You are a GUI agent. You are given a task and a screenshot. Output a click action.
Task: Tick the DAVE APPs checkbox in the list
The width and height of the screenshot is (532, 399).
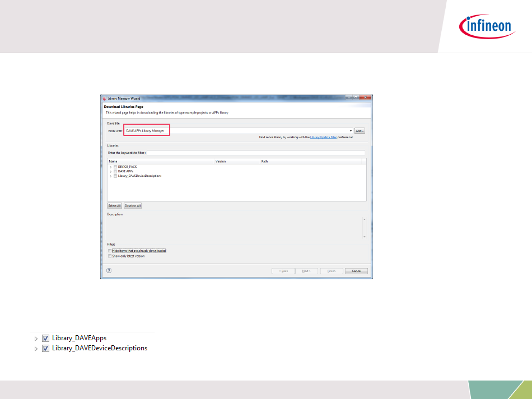pos(115,171)
